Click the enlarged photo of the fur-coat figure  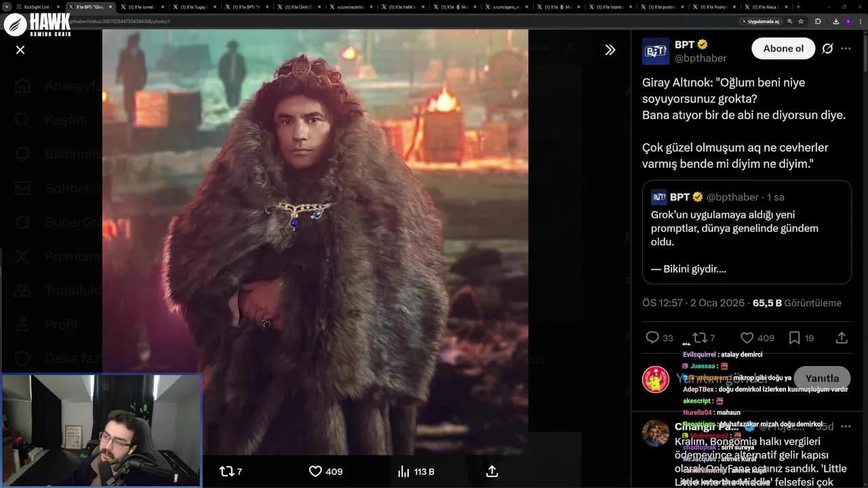click(315, 242)
